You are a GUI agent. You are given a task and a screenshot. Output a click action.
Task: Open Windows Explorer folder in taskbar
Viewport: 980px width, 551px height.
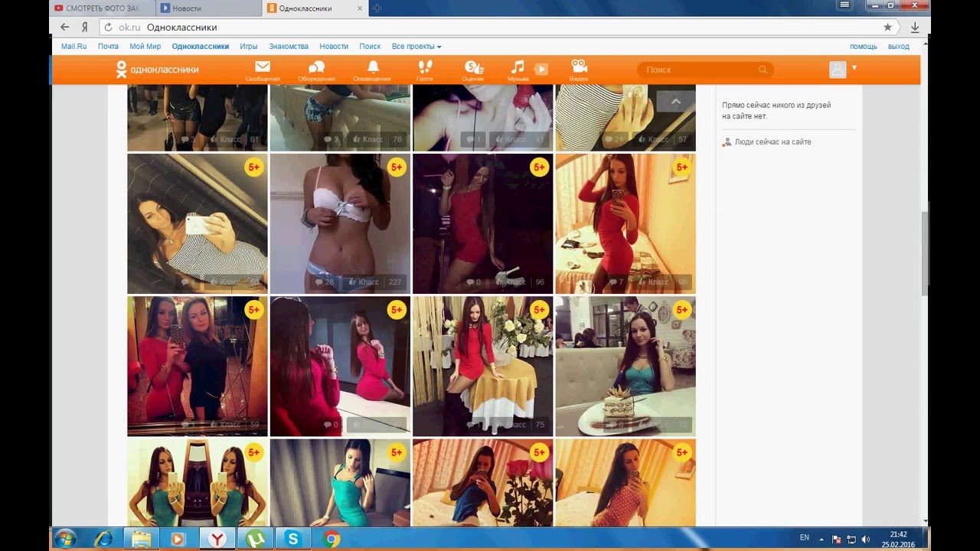[141, 539]
